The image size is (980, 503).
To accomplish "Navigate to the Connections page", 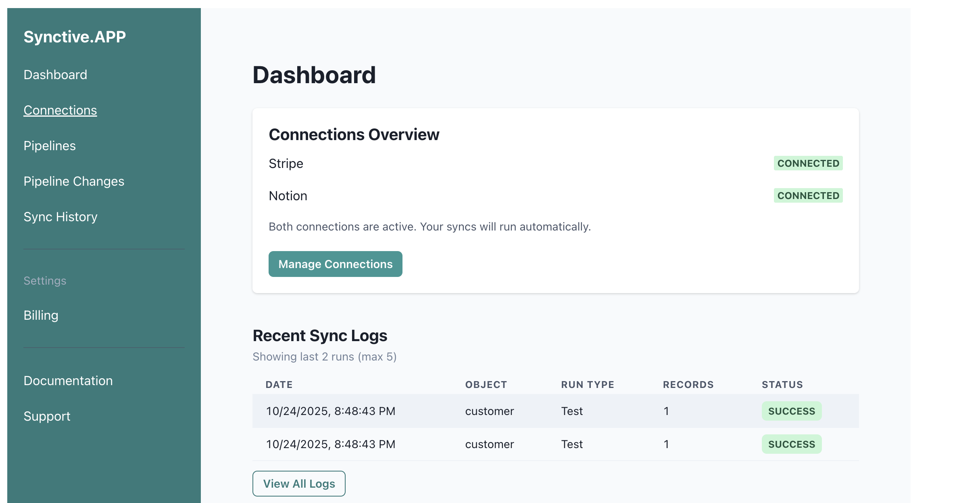I will coord(60,110).
